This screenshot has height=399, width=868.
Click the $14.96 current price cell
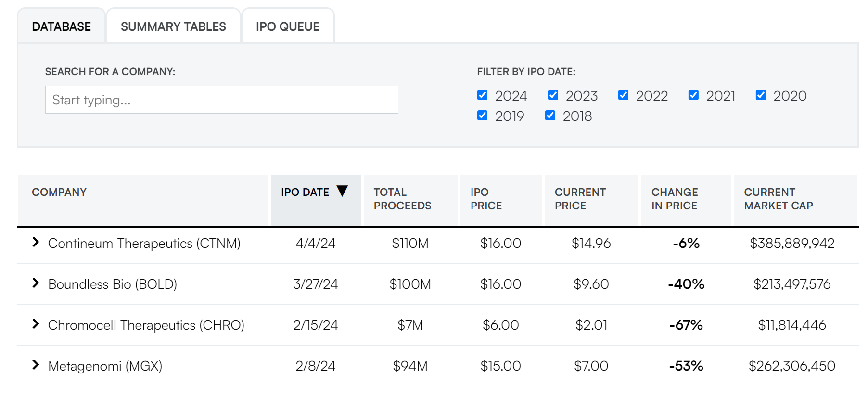point(591,244)
